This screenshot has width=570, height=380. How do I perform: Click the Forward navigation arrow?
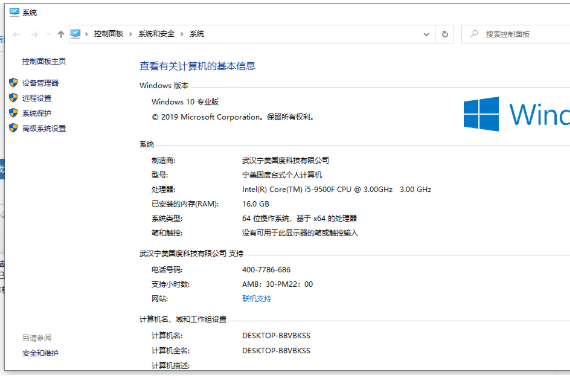coord(34,34)
